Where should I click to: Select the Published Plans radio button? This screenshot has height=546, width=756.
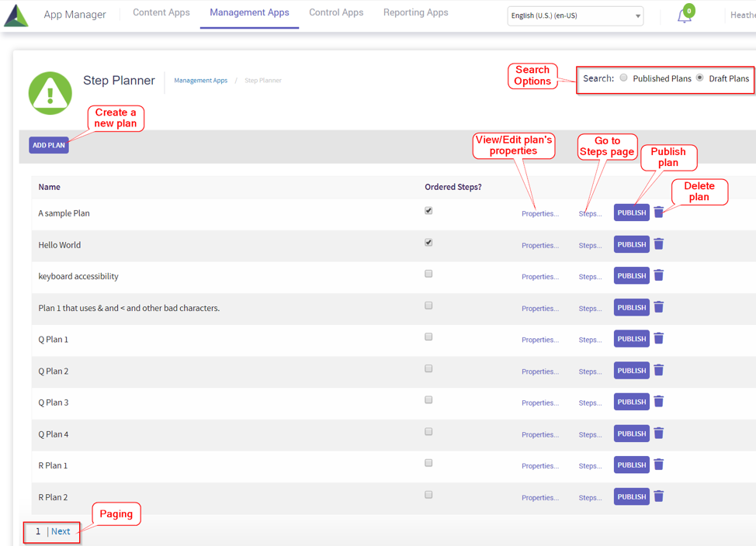623,78
